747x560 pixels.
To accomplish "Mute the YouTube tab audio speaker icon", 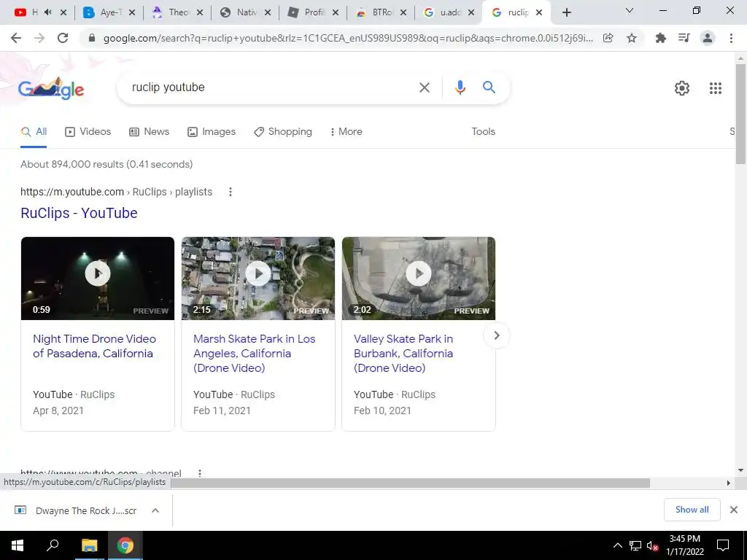I will 47,13.
